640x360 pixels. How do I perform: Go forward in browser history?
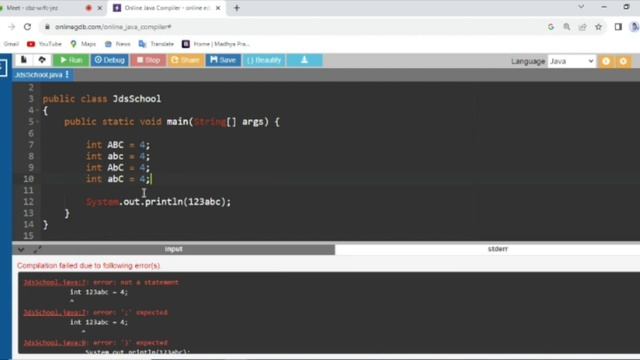11,27
